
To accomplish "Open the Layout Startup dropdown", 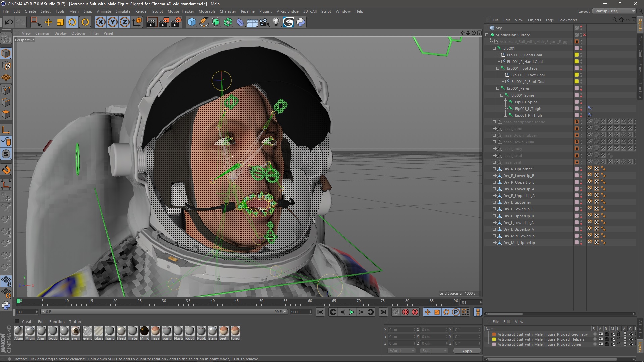I will (614, 11).
